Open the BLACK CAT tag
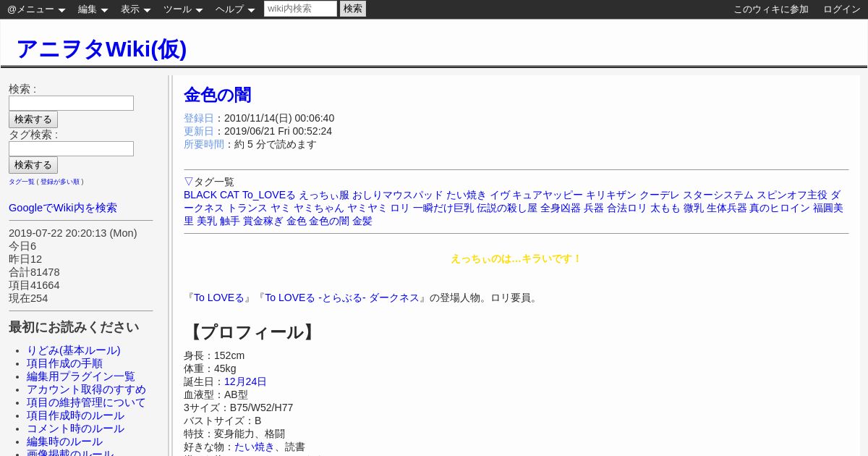 (x=211, y=195)
